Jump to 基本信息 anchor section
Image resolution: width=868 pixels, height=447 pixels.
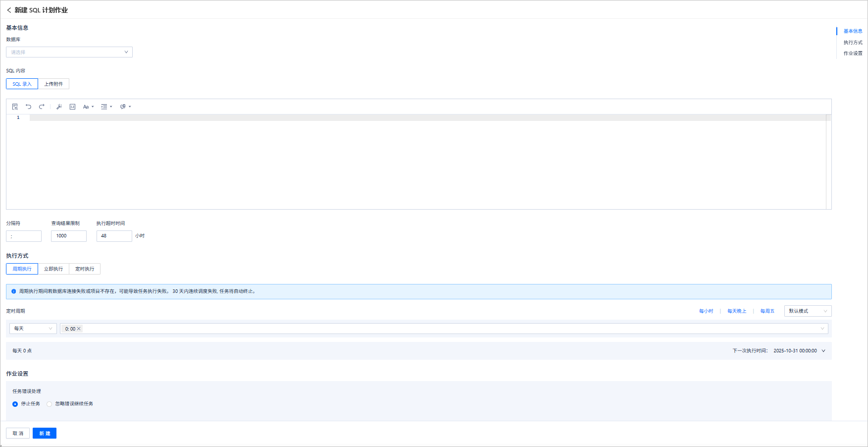click(x=853, y=31)
